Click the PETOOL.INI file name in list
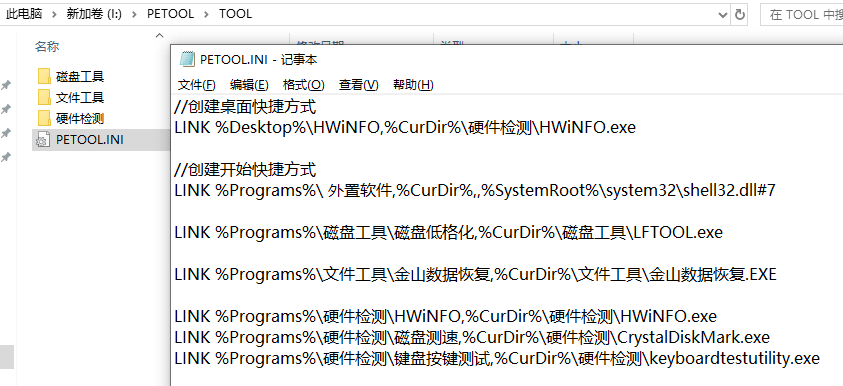 [90, 140]
